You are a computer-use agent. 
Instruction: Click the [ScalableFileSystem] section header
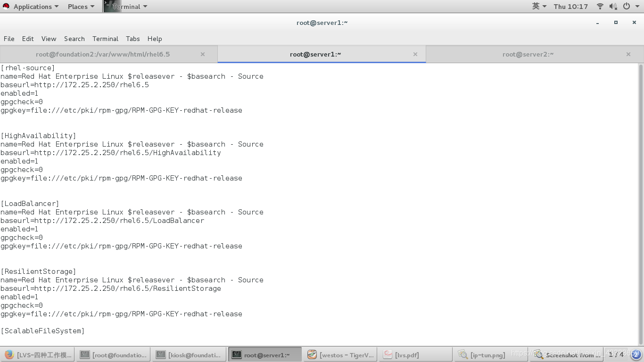[42, 331]
